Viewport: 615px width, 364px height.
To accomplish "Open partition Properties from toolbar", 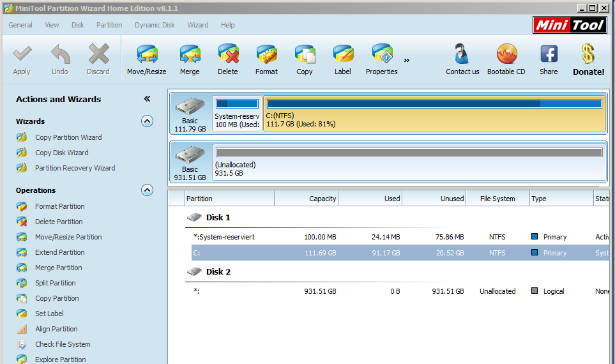I will [382, 54].
